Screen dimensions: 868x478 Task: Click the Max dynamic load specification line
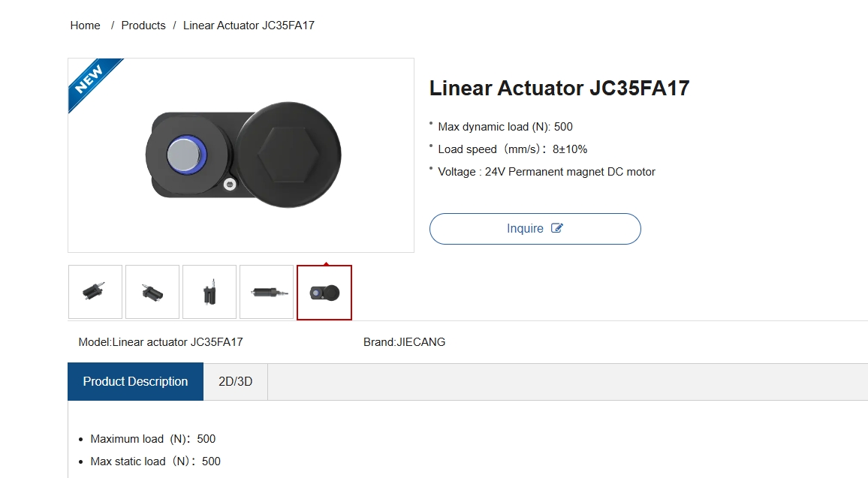[x=505, y=127]
